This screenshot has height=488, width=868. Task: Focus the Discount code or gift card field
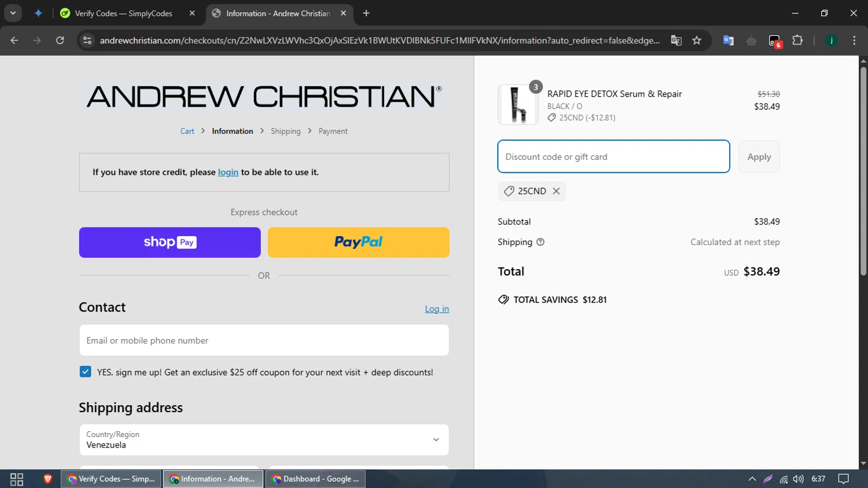(613, 156)
